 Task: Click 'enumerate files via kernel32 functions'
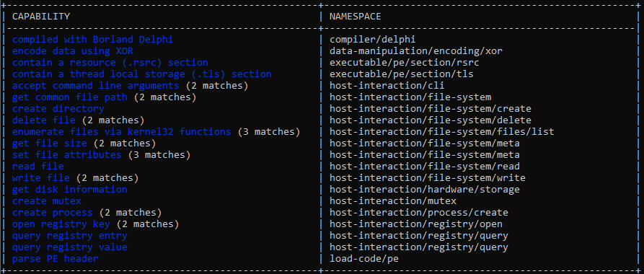(122, 132)
